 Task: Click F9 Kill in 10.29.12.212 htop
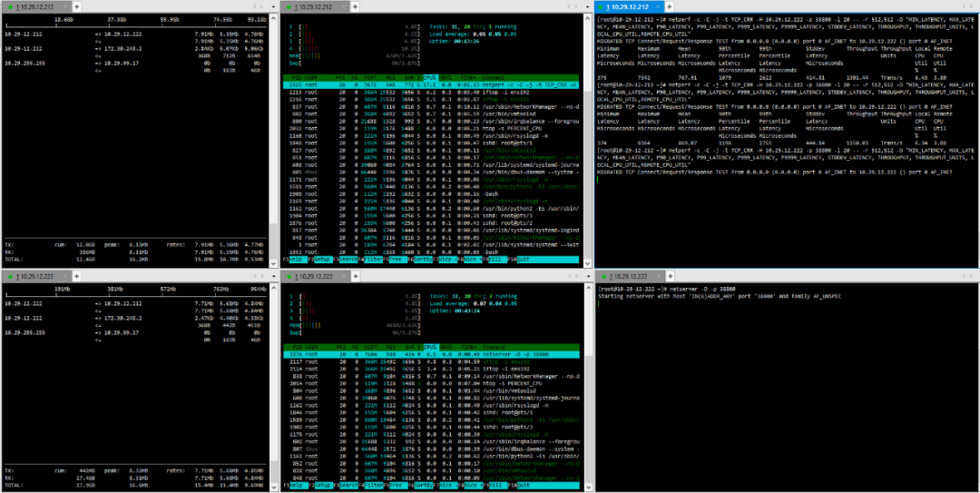click(x=494, y=259)
